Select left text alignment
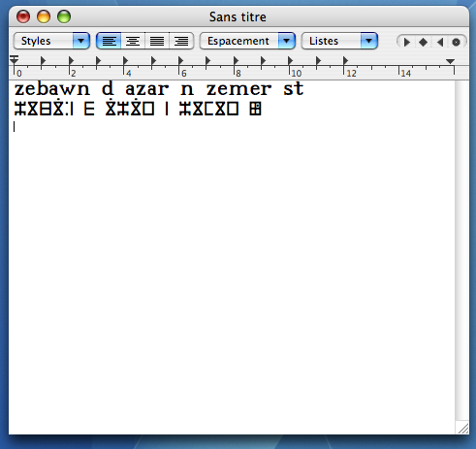 (x=109, y=41)
